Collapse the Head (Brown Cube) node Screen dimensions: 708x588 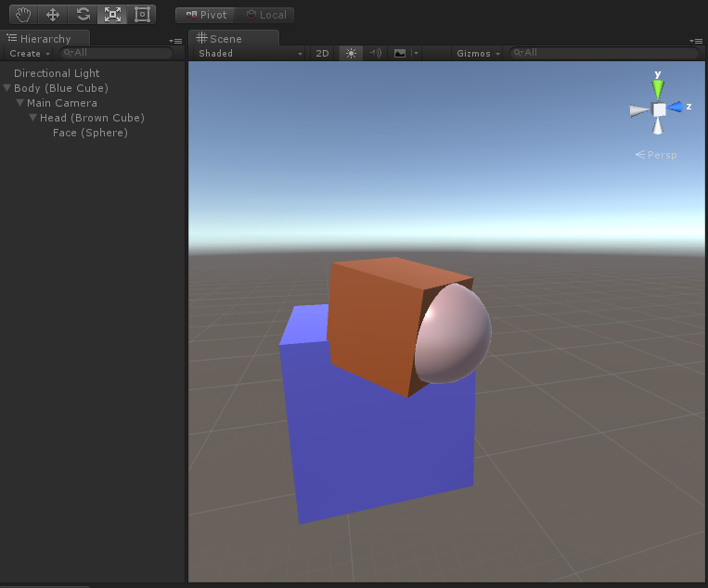33,118
